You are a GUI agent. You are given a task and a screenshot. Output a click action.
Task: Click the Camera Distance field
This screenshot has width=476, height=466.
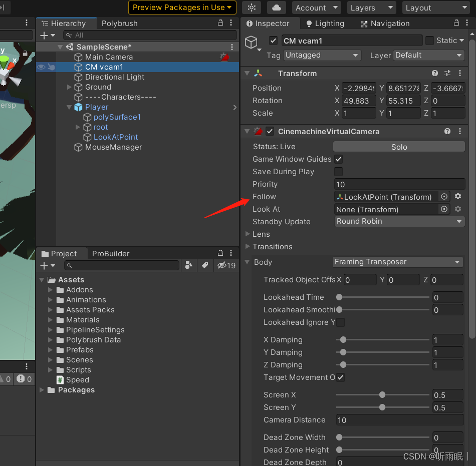[399, 420]
